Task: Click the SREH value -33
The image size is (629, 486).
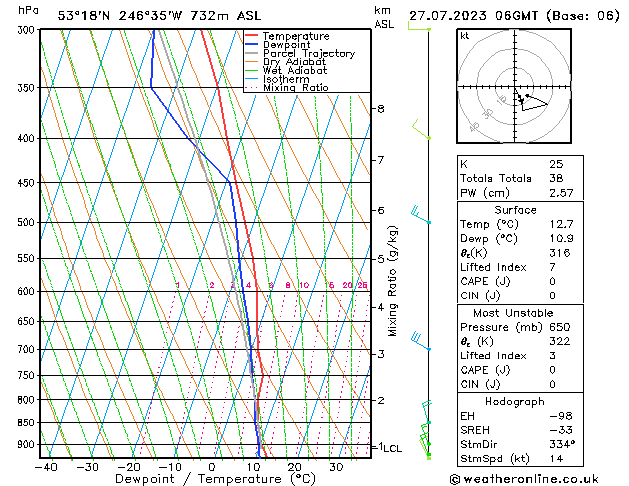Action: coord(561,430)
